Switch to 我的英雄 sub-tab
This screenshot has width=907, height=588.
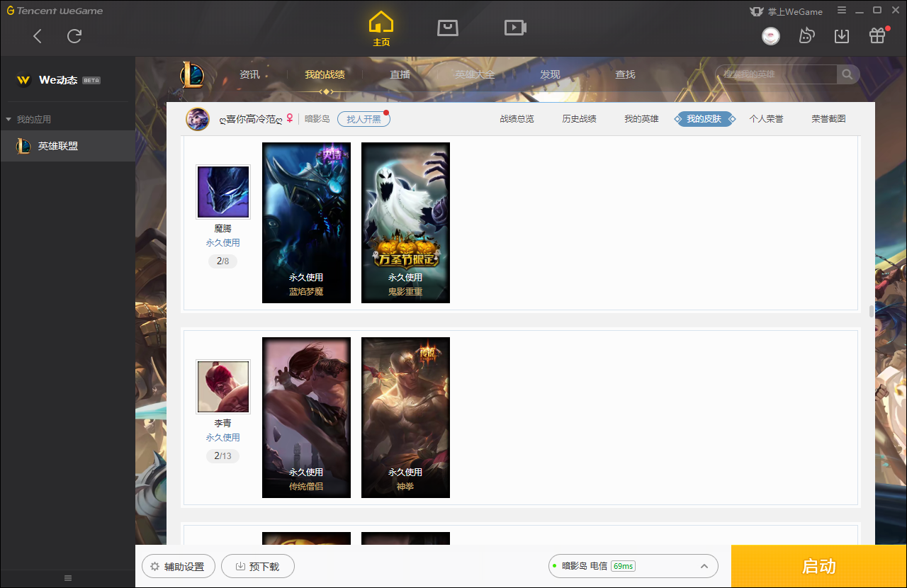pyautogui.click(x=641, y=119)
